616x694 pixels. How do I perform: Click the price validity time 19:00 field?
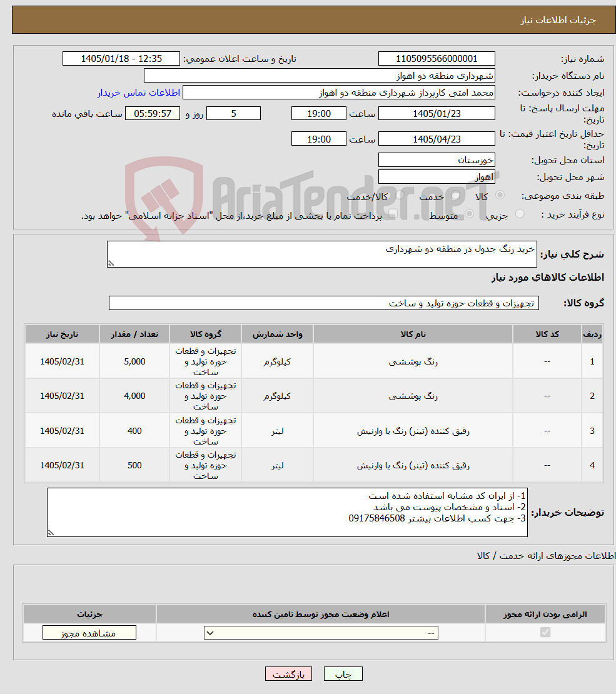pos(319,139)
